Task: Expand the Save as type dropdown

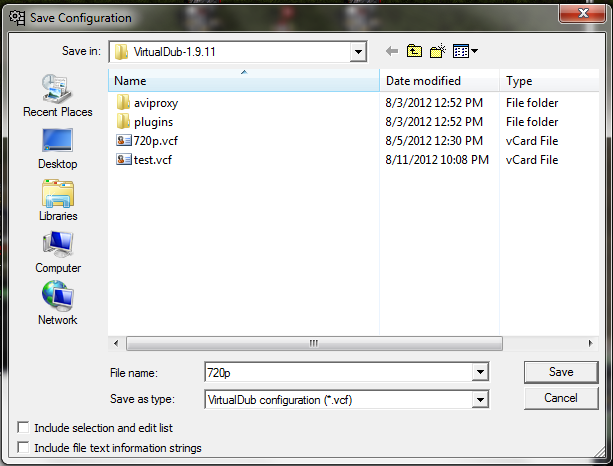Action: click(480, 400)
